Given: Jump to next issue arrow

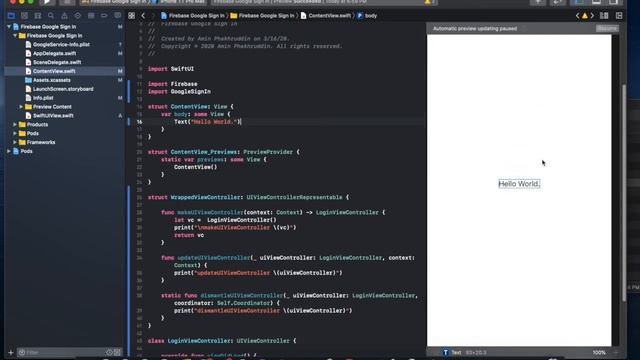Looking at the screenshot, I should click(x=592, y=16).
